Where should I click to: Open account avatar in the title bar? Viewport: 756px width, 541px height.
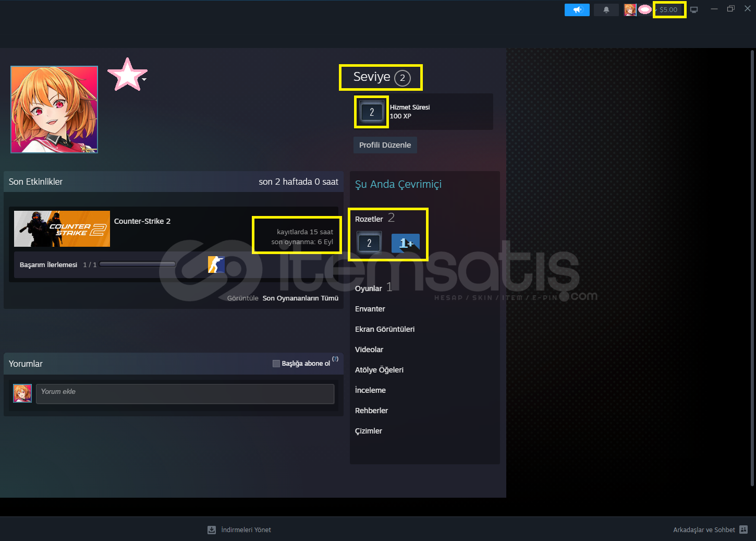pyautogui.click(x=630, y=10)
